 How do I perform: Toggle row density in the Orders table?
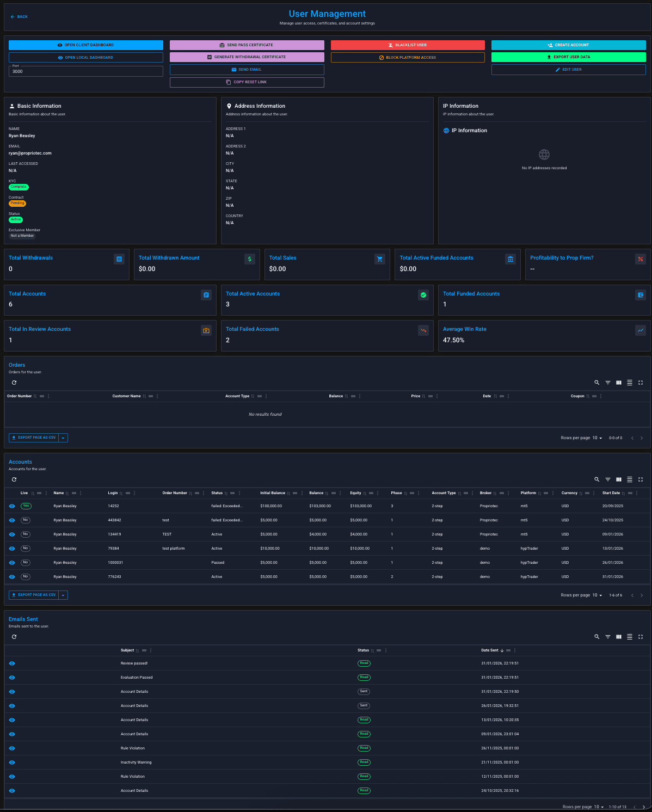630,383
